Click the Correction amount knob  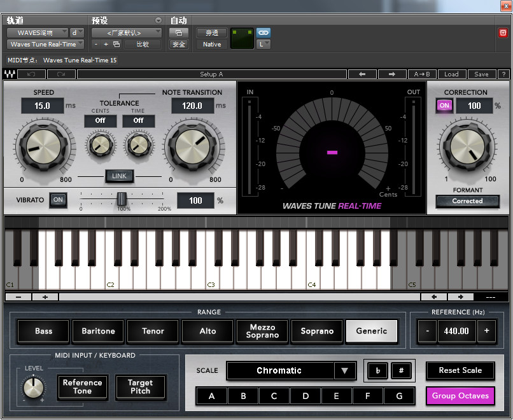click(468, 146)
